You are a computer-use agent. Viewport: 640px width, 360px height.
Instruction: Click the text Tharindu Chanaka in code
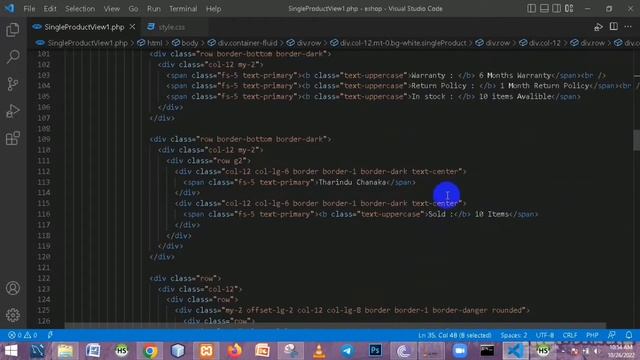click(x=352, y=182)
